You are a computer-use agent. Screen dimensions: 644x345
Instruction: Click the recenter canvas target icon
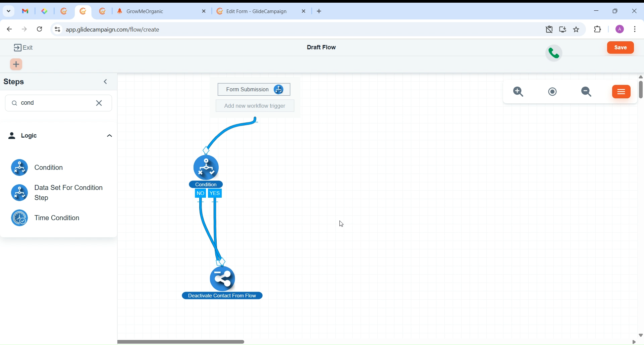pyautogui.click(x=553, y=92)
